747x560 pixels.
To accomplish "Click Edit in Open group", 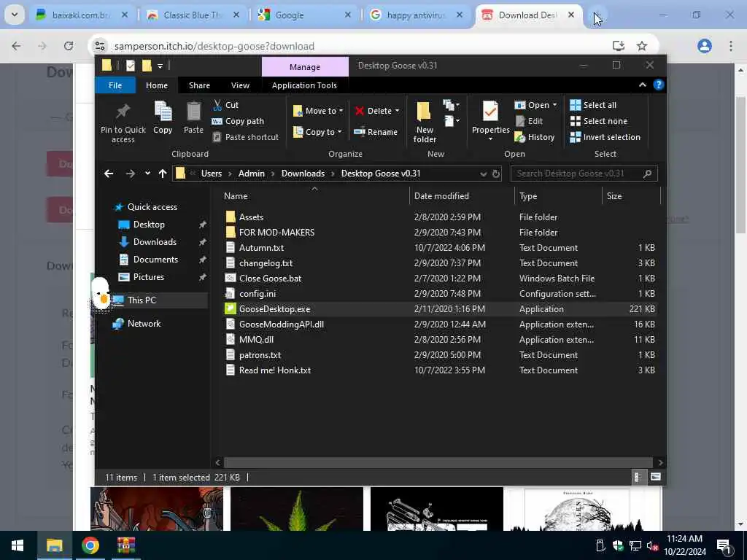I will [529, 121].
